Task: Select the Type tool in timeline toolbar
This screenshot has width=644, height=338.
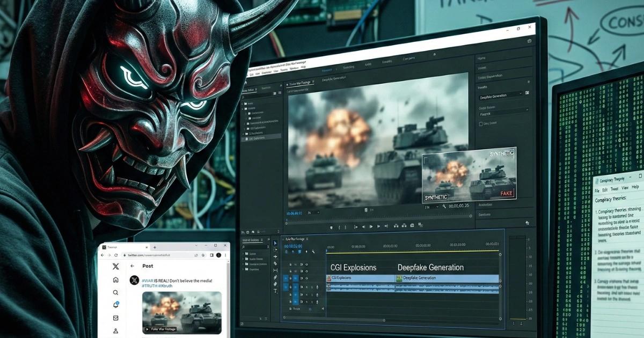Action: point(275,291)
